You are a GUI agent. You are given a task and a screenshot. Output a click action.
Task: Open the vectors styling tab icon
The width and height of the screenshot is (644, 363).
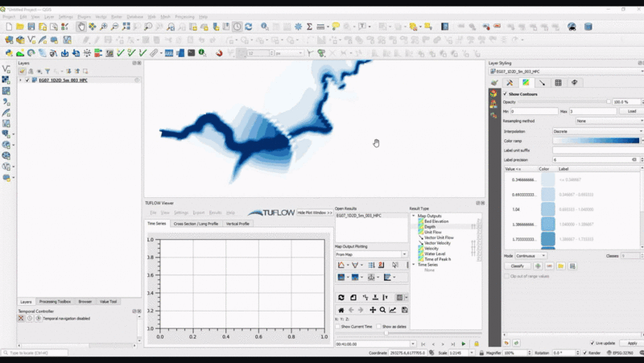point(542,82)
